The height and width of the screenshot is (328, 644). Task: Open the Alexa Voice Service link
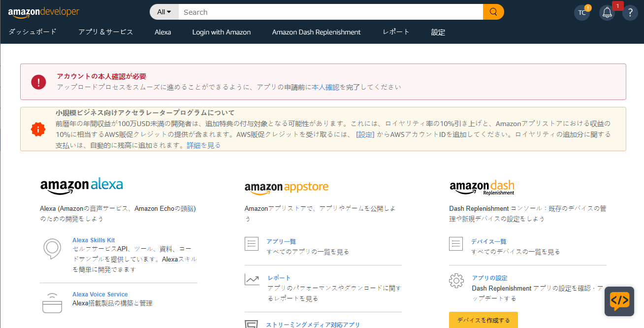tap(100, 295)
